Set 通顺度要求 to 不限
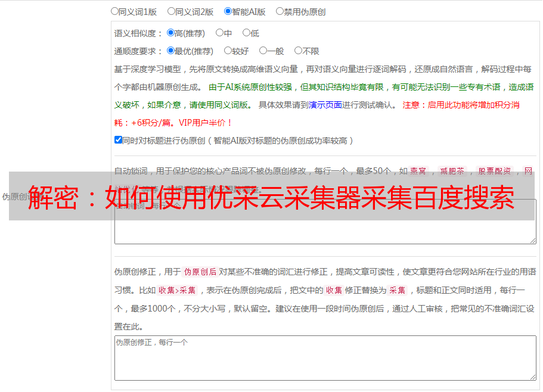 click(298, 51)
